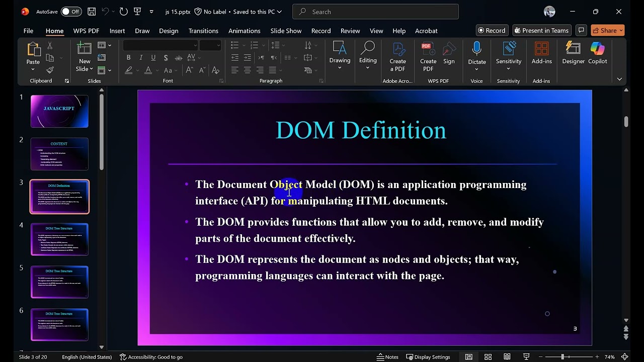Viewport: 644px width, 362px height.
Task: Open the comments pane icon
Action: pyautogui.click(x=581, y=30)
